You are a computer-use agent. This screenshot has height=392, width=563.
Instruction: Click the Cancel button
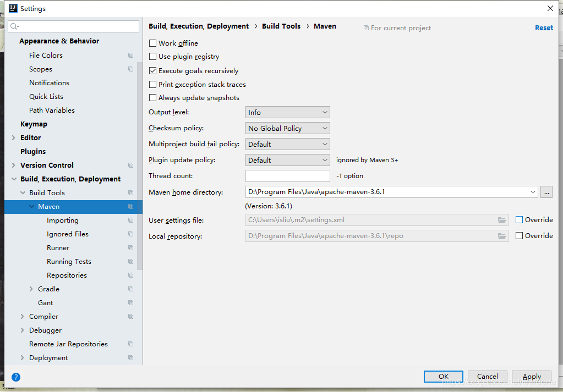pyautogui.click(x=487, y=376)
